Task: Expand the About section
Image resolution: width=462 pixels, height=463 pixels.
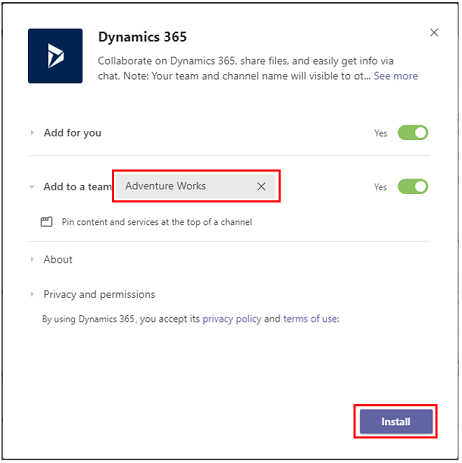Action: pos(32,259)
